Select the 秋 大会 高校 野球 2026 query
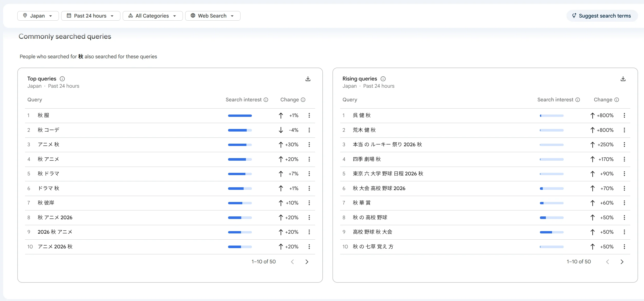The image size is (644, 301). coord(379,188)
